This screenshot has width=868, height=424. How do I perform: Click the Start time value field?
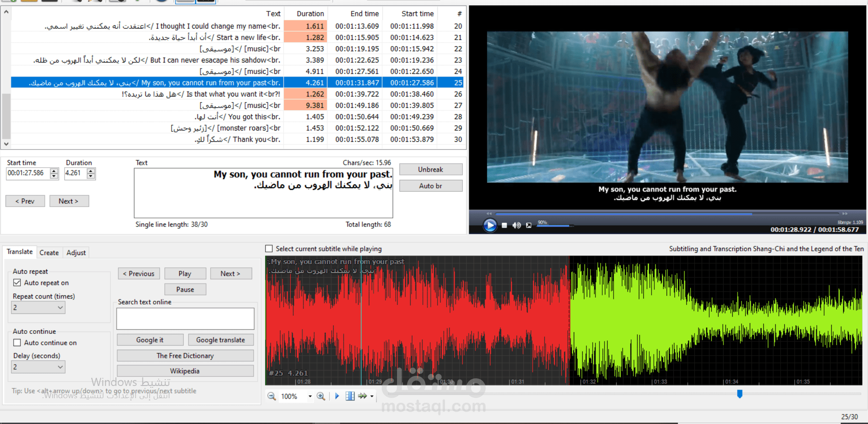tap(28, 173)
